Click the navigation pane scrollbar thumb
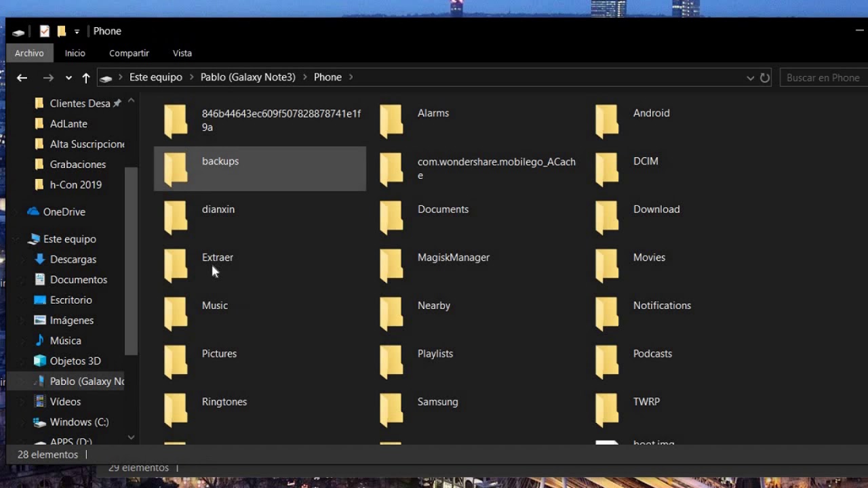Image resolution: width=868 pixels, height=488 pixels. pyautogui.click(x=131, y=260)
